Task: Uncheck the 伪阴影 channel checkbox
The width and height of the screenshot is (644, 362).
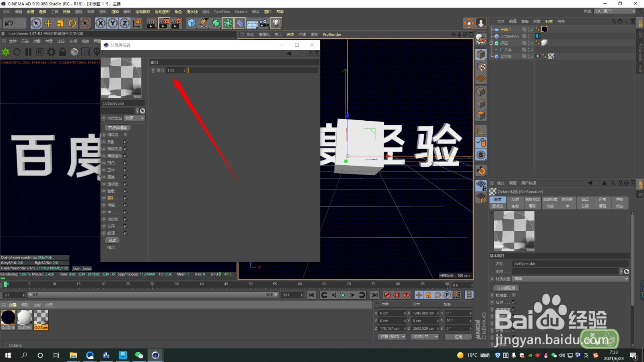Action: pyautogui.click(x=126, y=219)
